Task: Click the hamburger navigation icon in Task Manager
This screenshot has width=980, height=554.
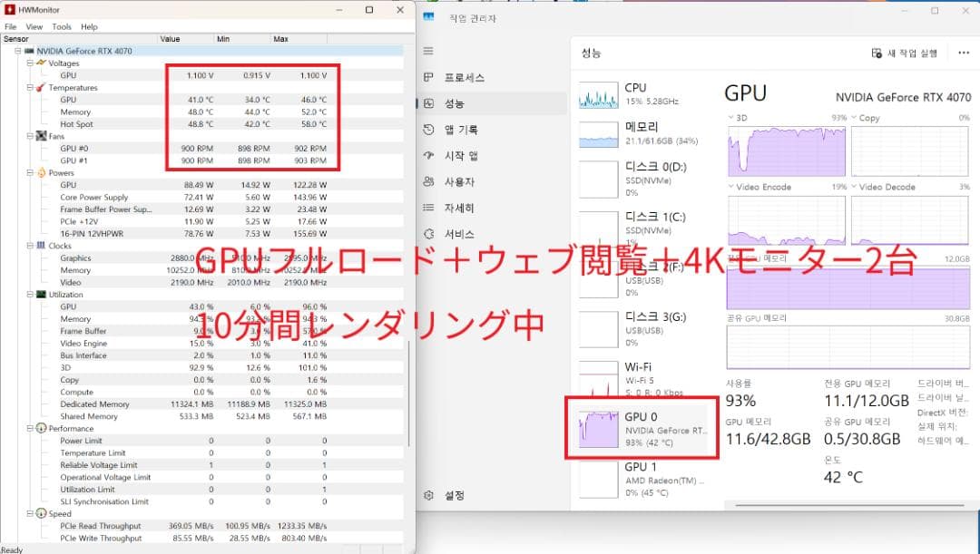Action: (x=426, y=50)
